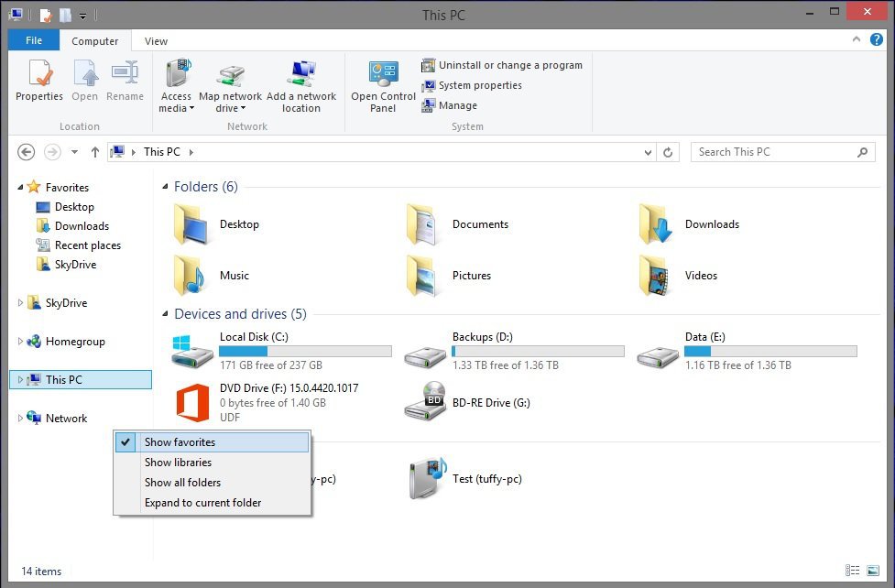This screenshot has height=588, width=895.
Task: Click the Manage icon in System group
Action: click(x=452, y=105)
